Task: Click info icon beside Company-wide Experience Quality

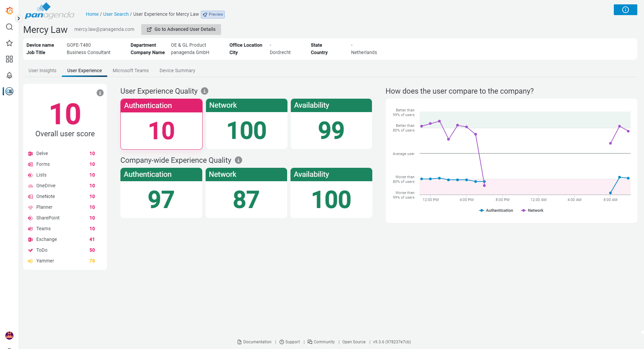Action: [x=238, y=160]
